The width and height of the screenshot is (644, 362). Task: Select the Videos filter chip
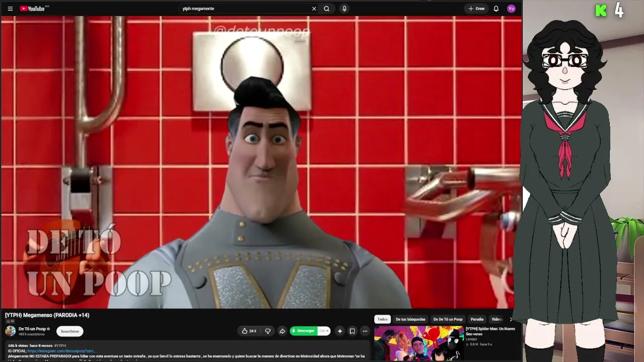(x=497, y=319)
